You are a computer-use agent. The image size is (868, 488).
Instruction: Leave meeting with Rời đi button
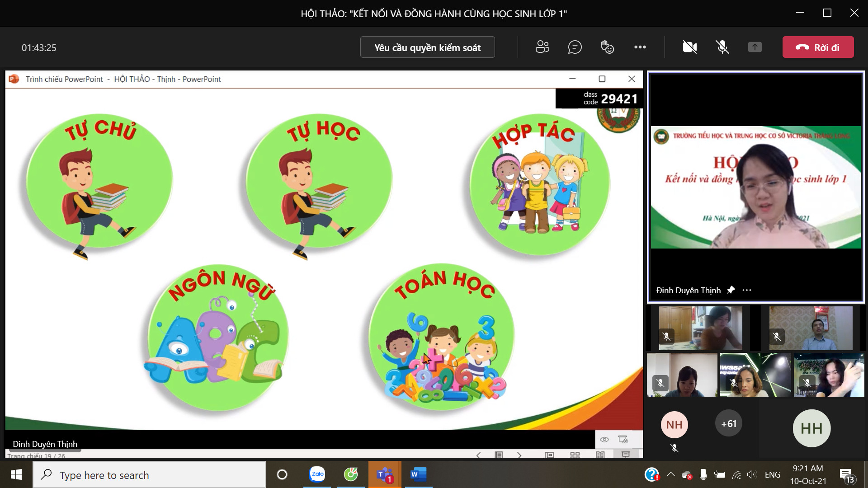(818, 47)
